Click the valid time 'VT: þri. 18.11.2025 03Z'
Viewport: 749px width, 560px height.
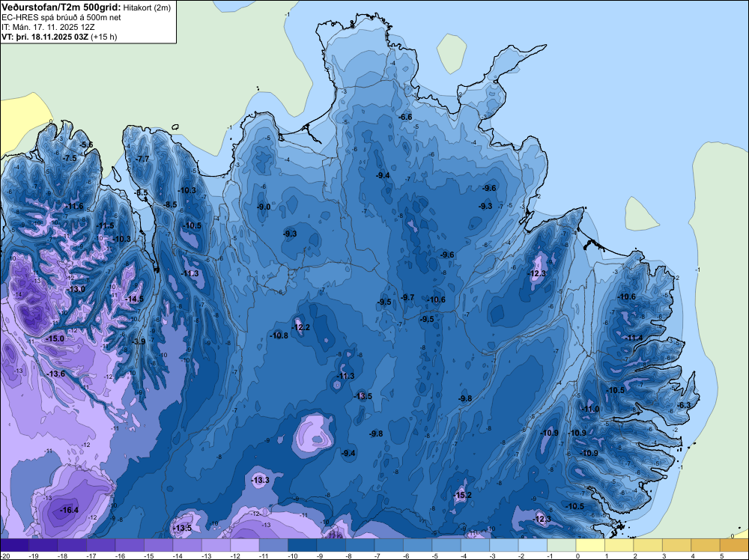tap(45, 37)
